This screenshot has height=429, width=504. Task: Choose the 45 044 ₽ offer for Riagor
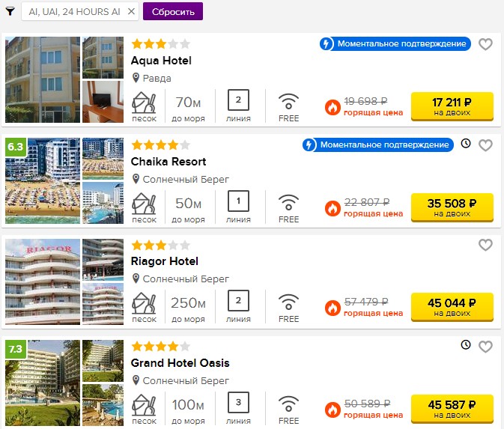[452, 307]
